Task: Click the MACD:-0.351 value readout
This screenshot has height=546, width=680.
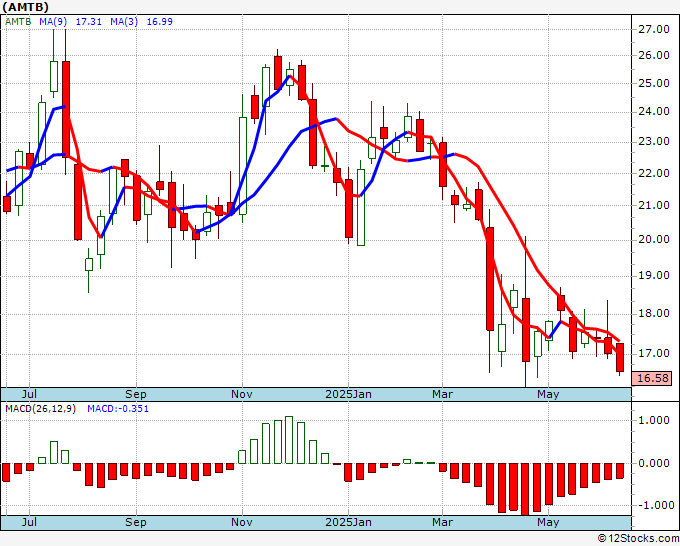Action: [118, 409]
